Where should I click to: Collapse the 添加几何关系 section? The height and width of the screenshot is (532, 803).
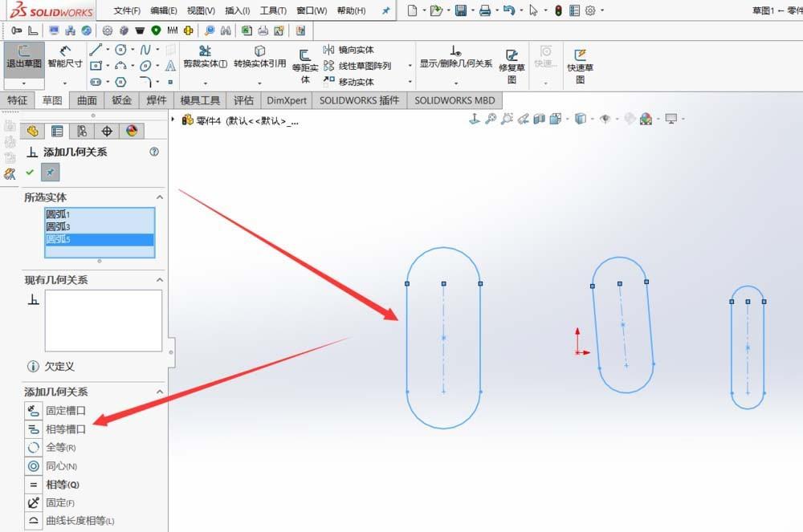[159, 392]
